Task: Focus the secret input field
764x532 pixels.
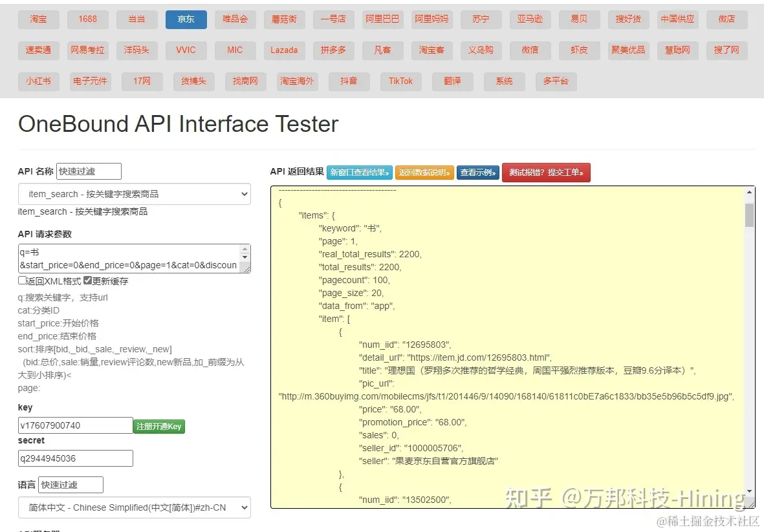Action: [x=76, y=458]
